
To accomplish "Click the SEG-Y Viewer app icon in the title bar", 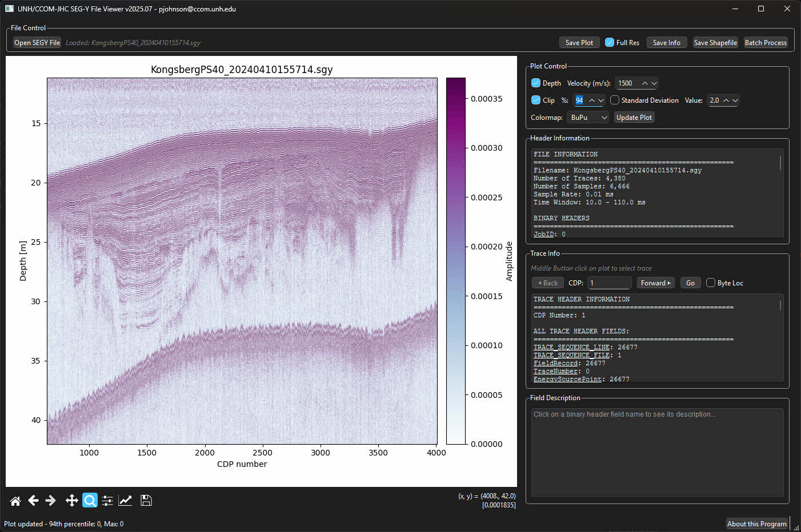I will 9,9.
